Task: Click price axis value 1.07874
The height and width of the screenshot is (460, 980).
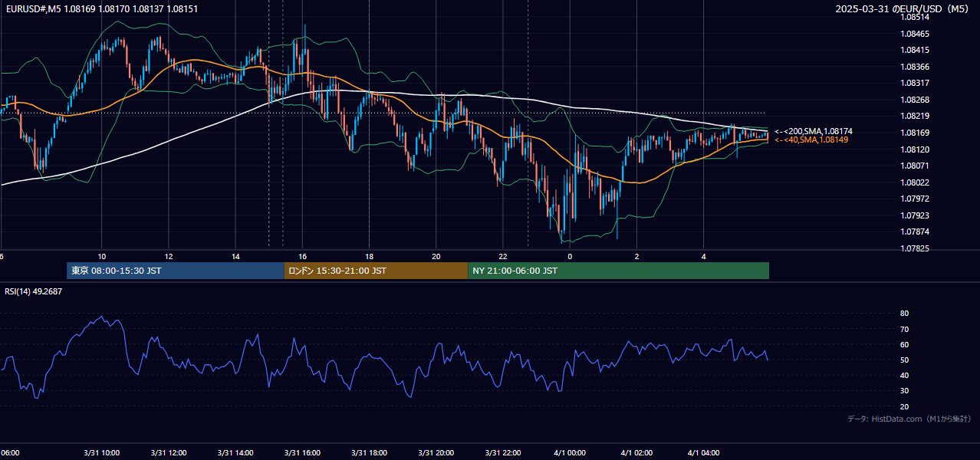Action: [x=913, y=232]
